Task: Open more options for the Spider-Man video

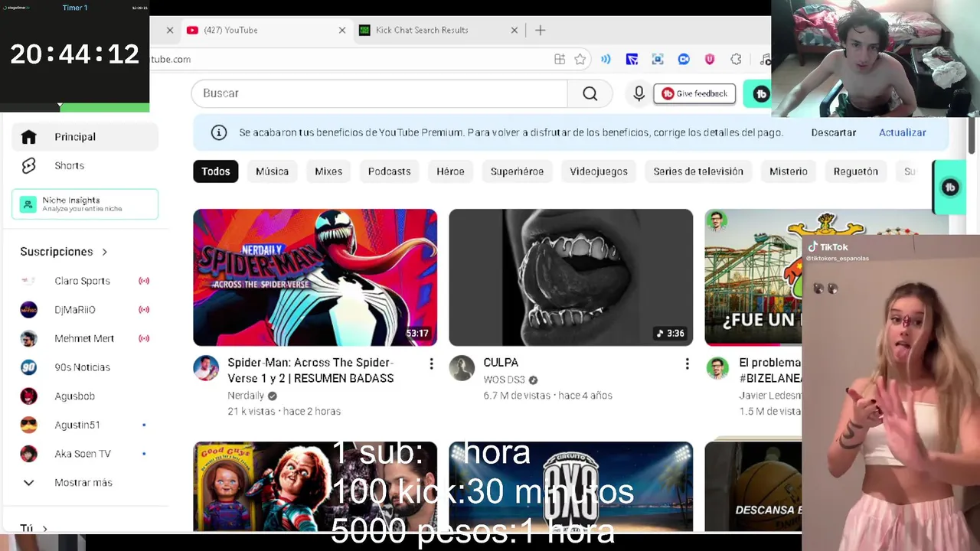Action: (431, 364)
